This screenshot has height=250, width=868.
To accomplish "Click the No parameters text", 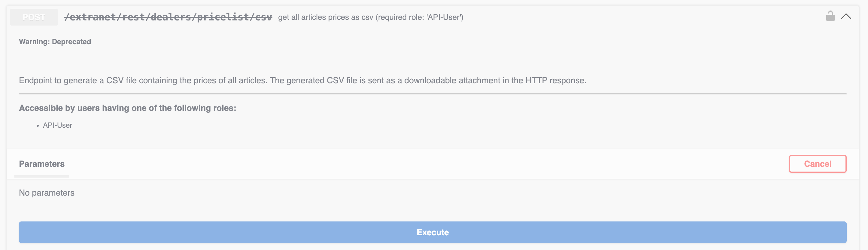I will 47,193.
